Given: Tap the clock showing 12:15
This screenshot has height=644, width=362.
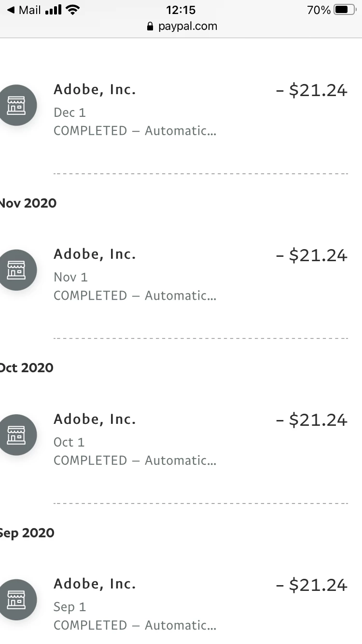Looking at the screenshot, I should [181, 10].
